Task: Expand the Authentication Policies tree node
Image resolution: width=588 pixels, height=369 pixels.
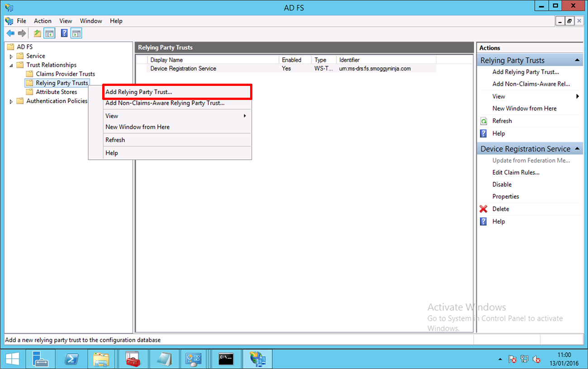Action: (x=11, y=102)
